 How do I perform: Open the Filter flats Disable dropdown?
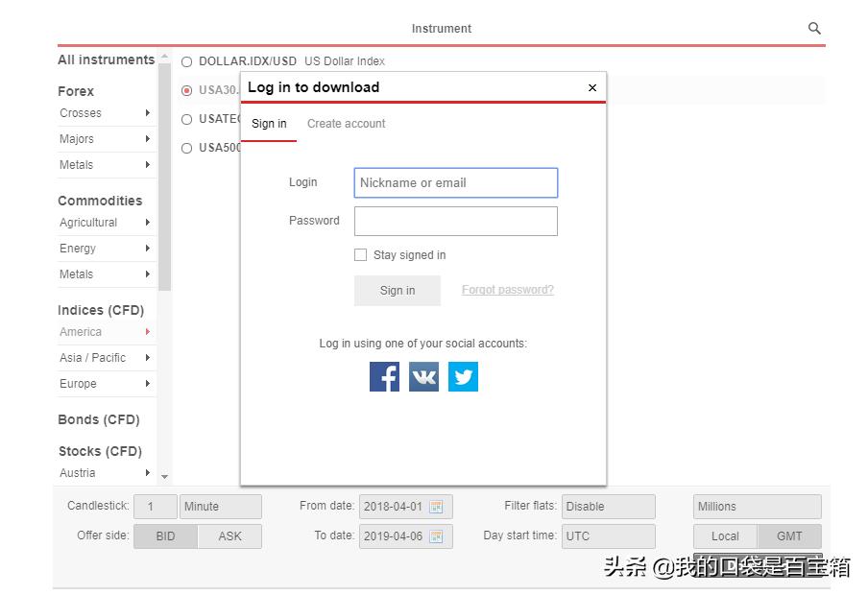(x=608, y=506)
